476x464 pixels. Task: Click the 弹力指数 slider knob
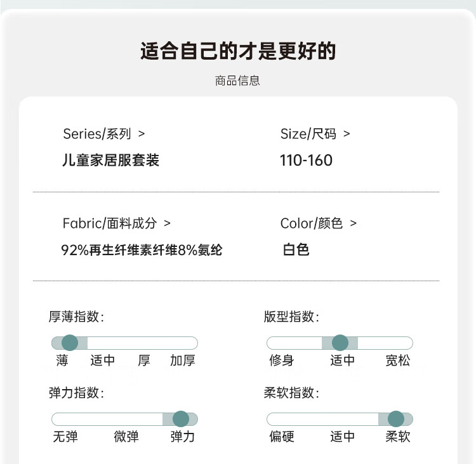pos(181,419)
